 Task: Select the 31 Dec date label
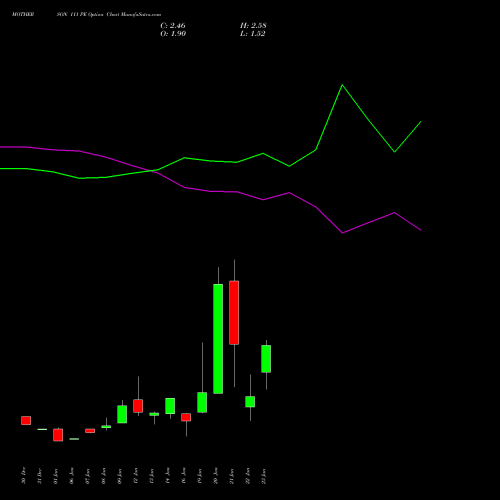pos(39,476)
